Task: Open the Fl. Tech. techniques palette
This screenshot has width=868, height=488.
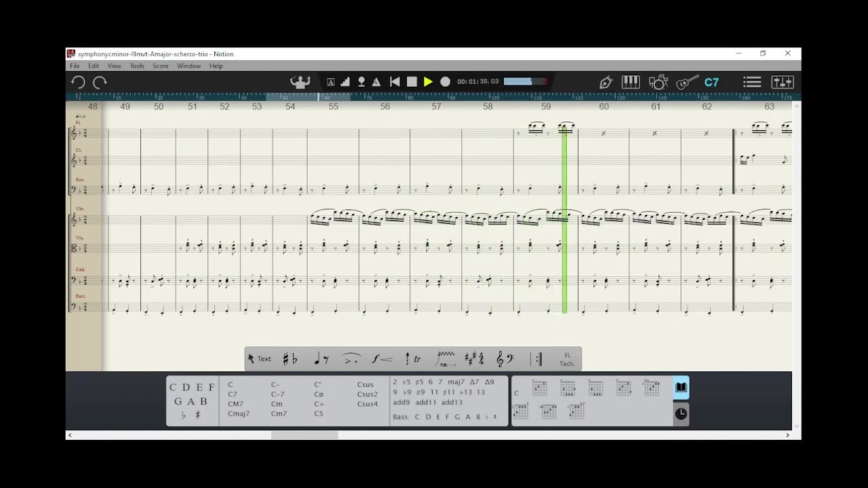Action: tap(567, 360)
